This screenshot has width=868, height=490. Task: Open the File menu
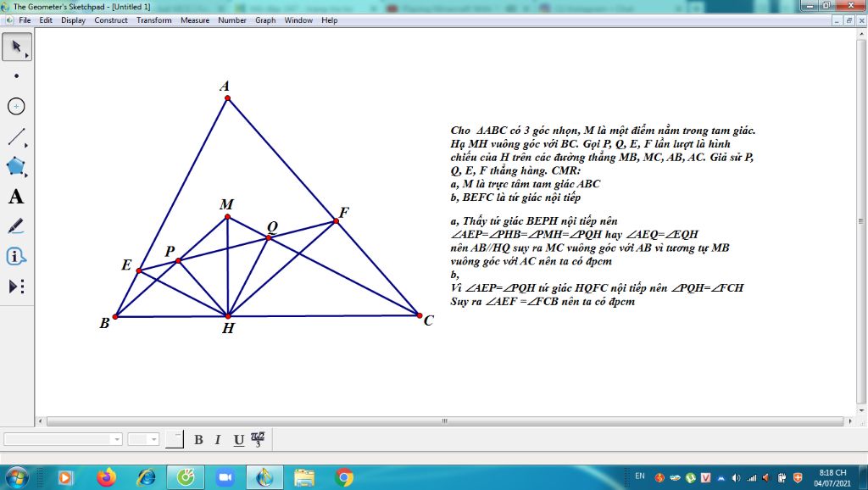point(25,20)
